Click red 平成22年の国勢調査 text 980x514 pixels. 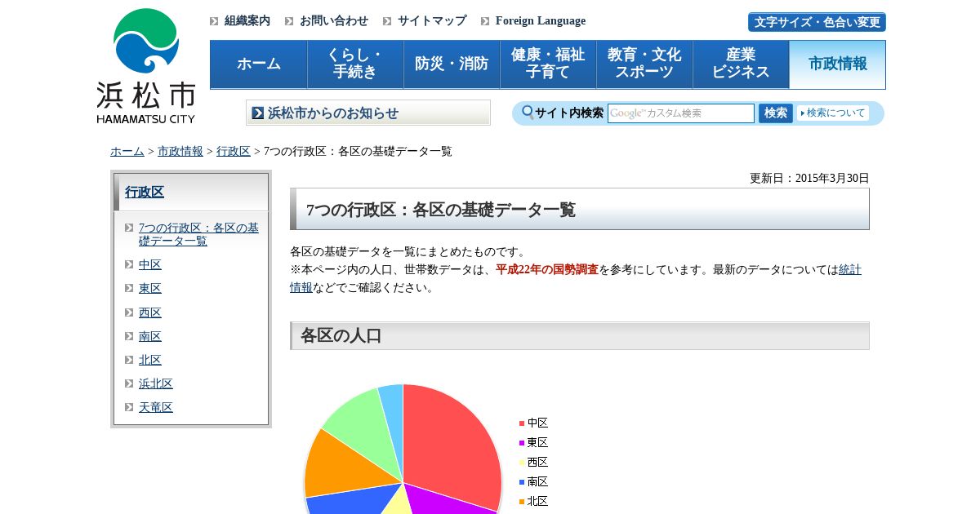547,269
